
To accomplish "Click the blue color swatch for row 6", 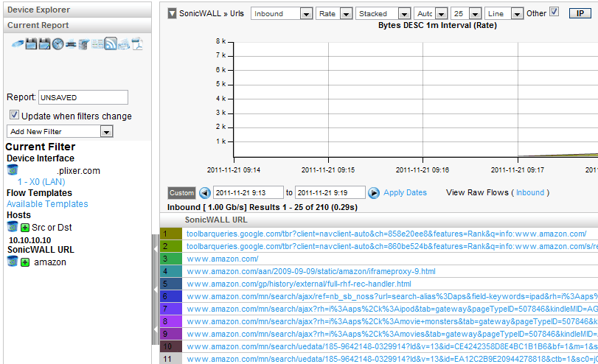I will coord(171,296).
